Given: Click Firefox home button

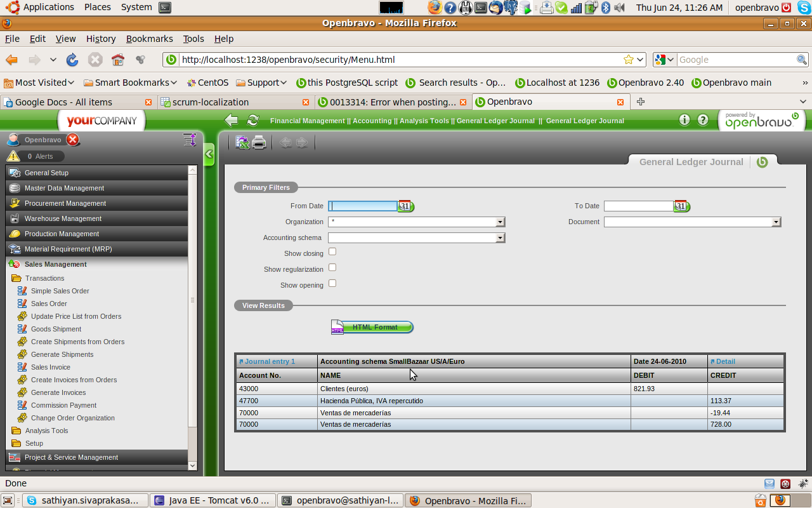Looking at the screenshot, I should pyautogui.click(x=118, y=60).
